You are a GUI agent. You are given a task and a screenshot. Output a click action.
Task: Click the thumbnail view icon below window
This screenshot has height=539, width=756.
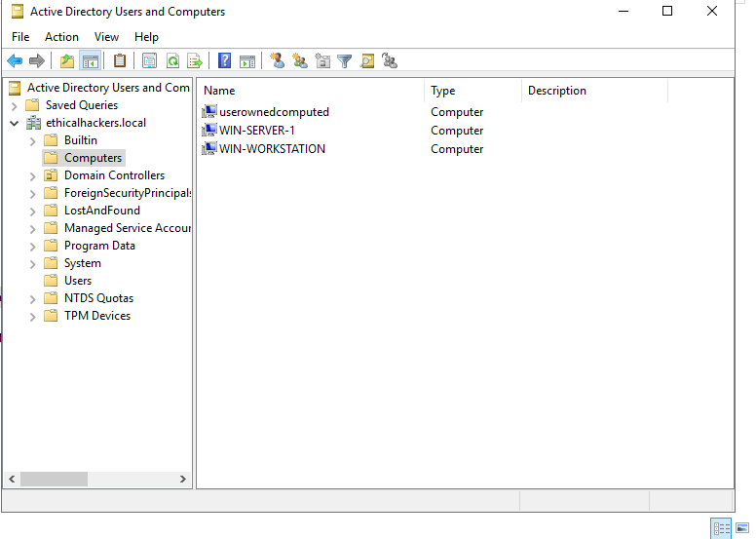coord(742,528)
